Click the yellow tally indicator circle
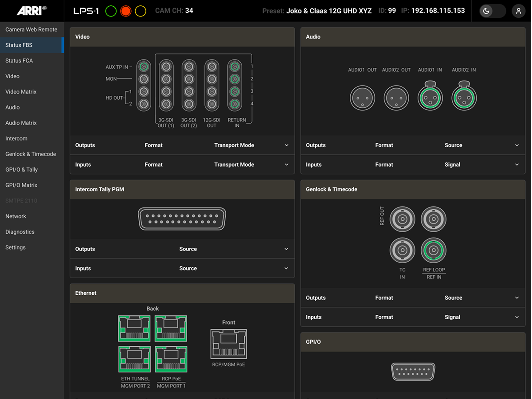This screenshot has width=532, height=399. (141, 11)
